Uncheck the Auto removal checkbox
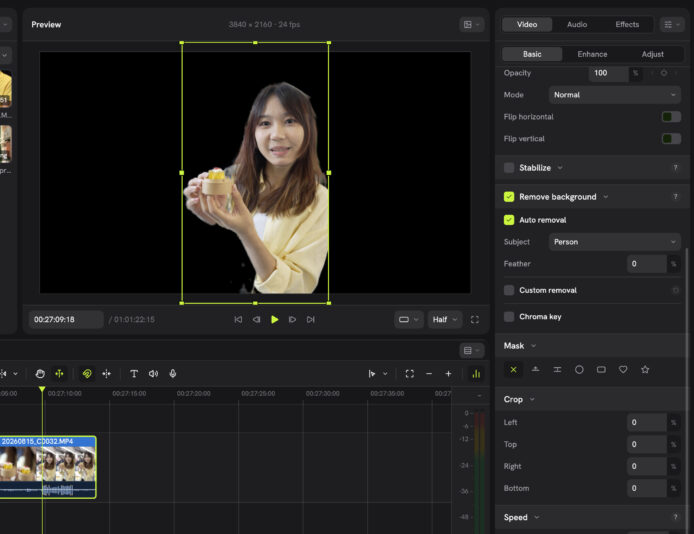 [x=509, y=220]
